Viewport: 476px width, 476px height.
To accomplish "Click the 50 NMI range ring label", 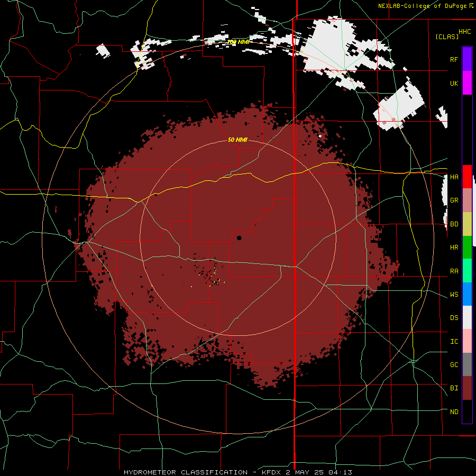I will (237, 140).
